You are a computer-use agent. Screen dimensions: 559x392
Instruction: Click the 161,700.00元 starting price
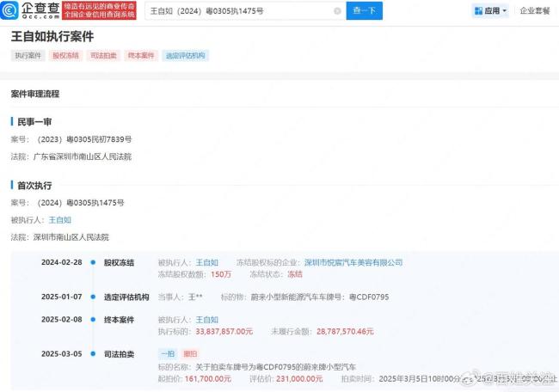pos(208,379)
